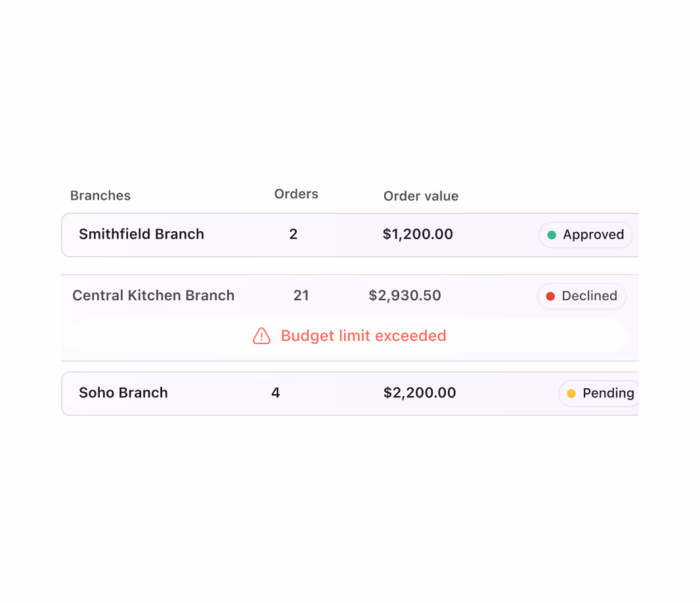Click the Budget limit exceeded message
Screen dimensions: 700x603
click(363, 336)
